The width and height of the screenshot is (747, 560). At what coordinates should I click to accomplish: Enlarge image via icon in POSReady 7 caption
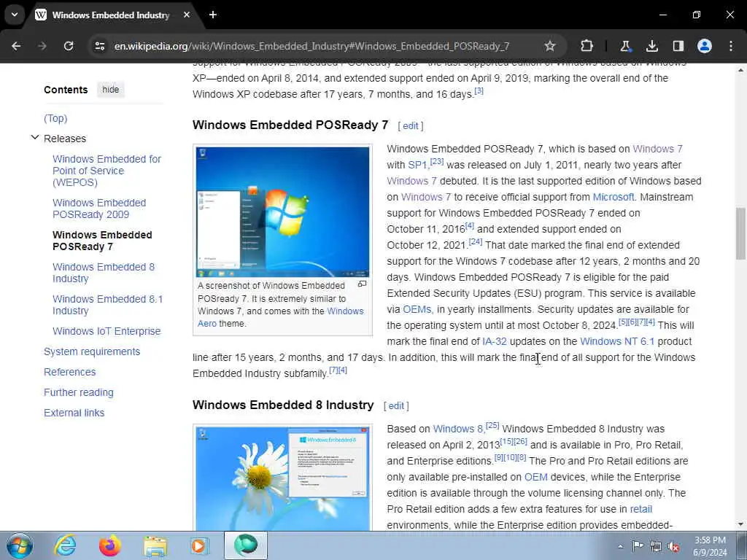click(x=362, y=284)
